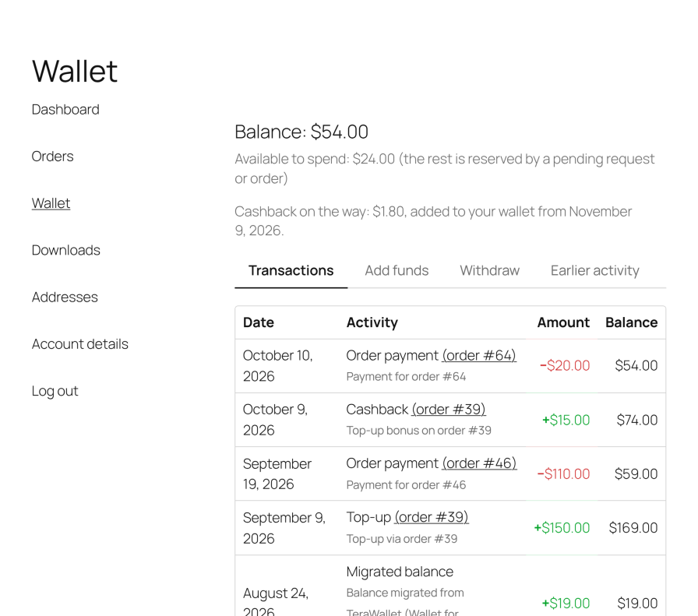The width and height of the screenshot is (698, 616).
Task: Open order #46 link in Order payment row
Action: coord(479,463)
